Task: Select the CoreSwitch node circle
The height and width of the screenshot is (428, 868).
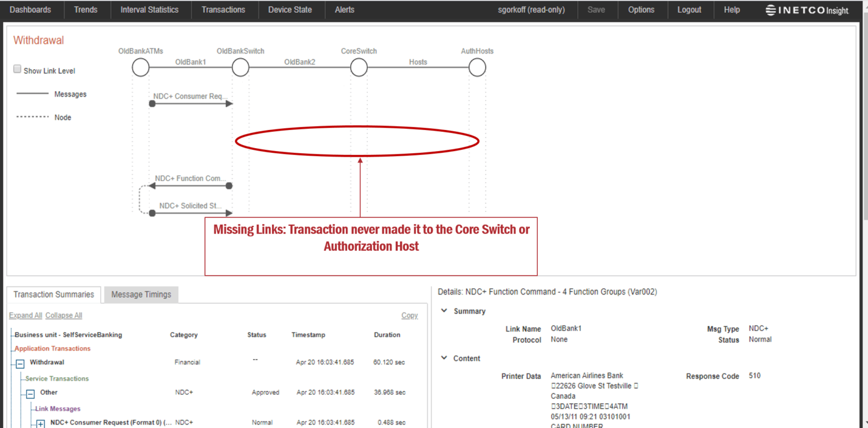Action: (x=359, y=68)
